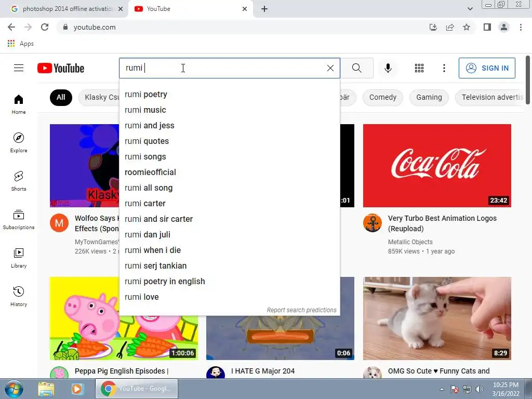Click the install app icon in the address bar
Viewport: 532px width, 399px height.
point(433,27)
